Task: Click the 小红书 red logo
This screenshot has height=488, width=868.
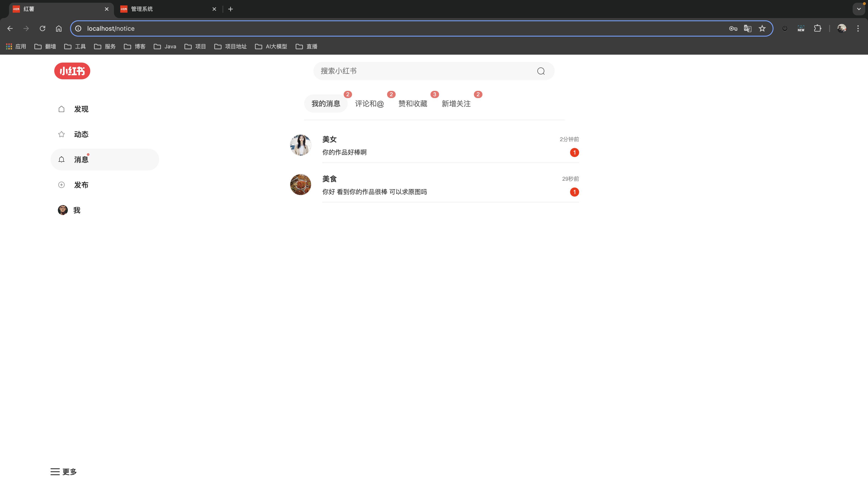Action: point(72,71)
